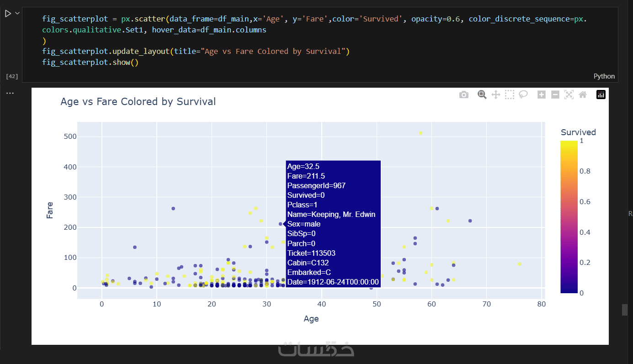Expand the run options dropdown arrow

(17, 14)
